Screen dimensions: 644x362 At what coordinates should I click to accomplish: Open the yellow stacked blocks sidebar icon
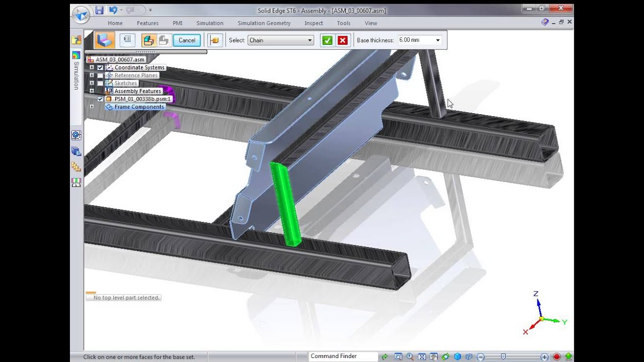pos(76,166)
